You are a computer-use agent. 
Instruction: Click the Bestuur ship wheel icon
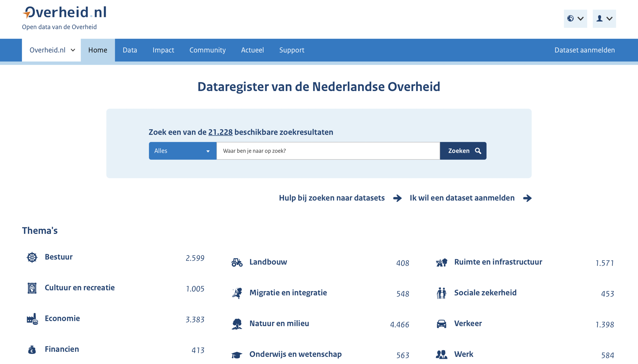click(32, 257)
